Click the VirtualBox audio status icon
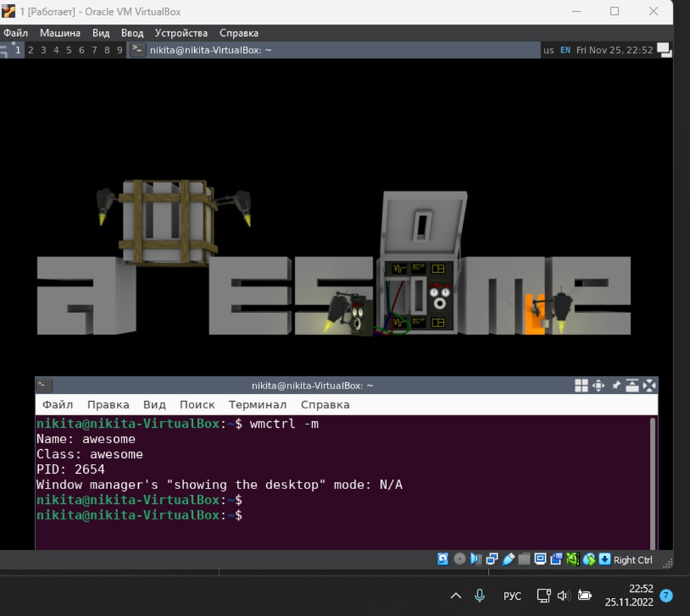This screenshot has width=690, height=616. tap(476, 559)
